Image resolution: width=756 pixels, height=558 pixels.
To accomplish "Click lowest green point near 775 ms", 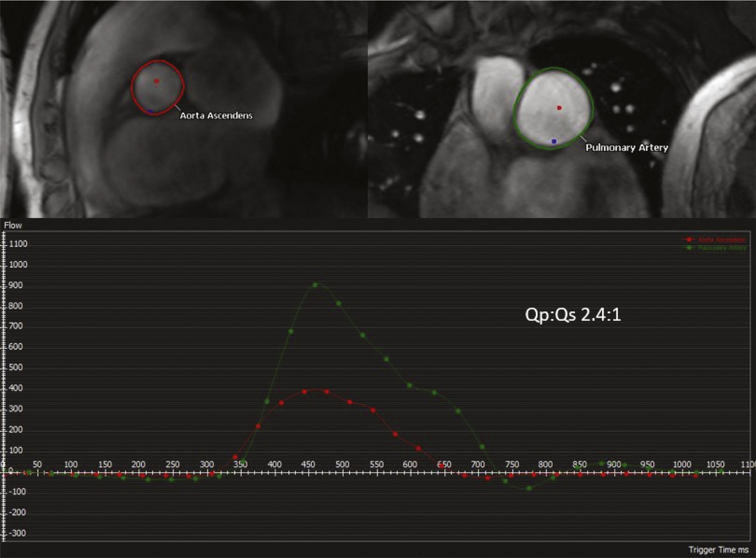I will click(x=529, y=488).
